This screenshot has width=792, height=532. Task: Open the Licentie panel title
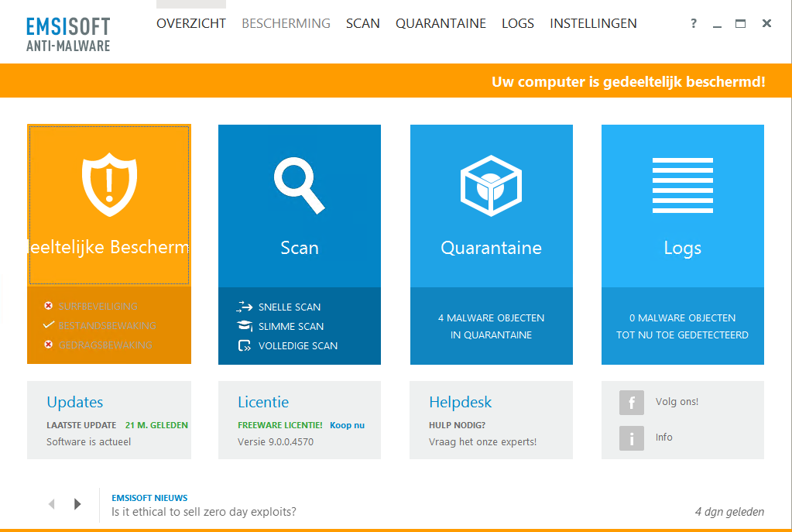pyautogui.click(x=263, y=402)
